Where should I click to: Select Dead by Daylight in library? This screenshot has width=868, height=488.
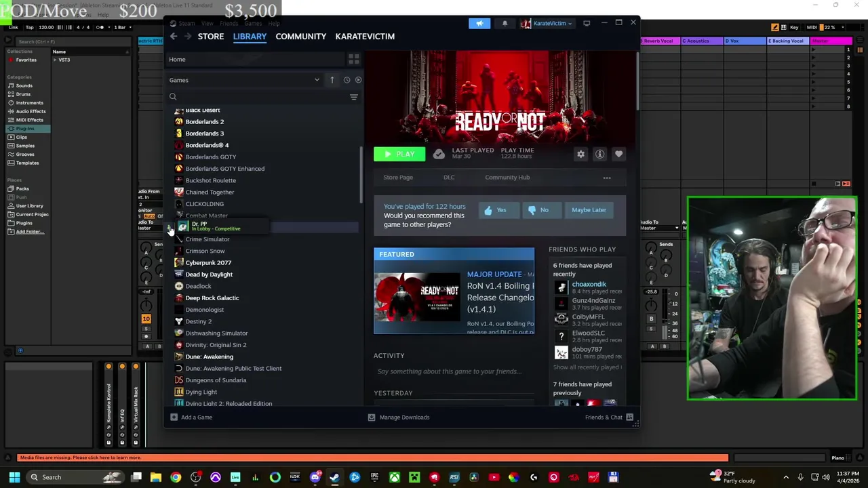[x=209, y=274]
